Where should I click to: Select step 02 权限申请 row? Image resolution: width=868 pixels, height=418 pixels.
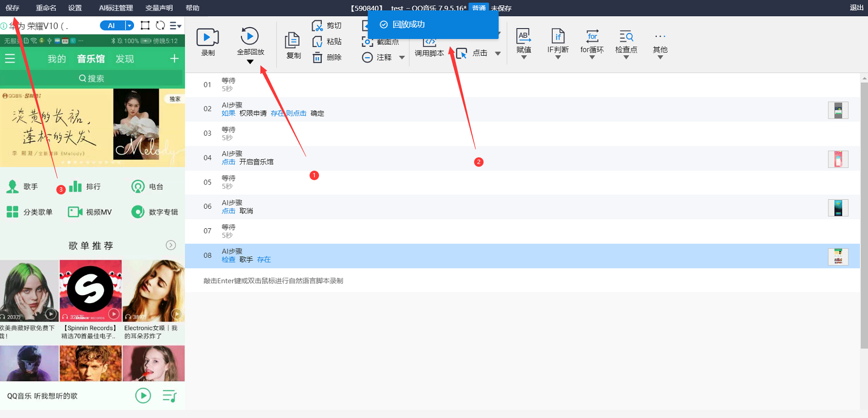[x=522, y=109]
